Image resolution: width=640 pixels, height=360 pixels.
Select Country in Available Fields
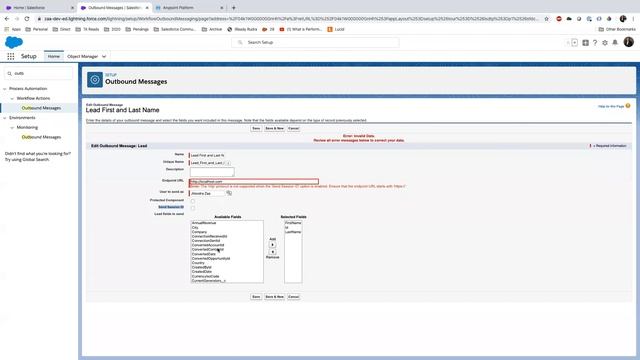[198, 263]
